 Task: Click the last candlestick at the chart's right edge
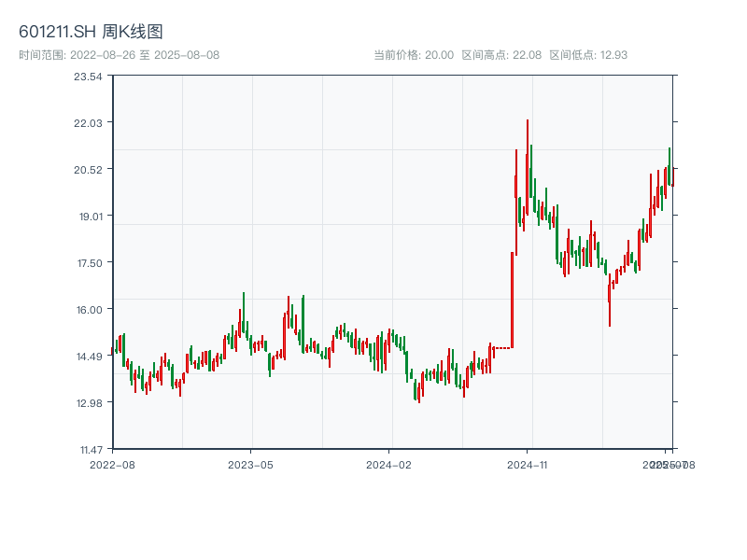tap(672, 176)
